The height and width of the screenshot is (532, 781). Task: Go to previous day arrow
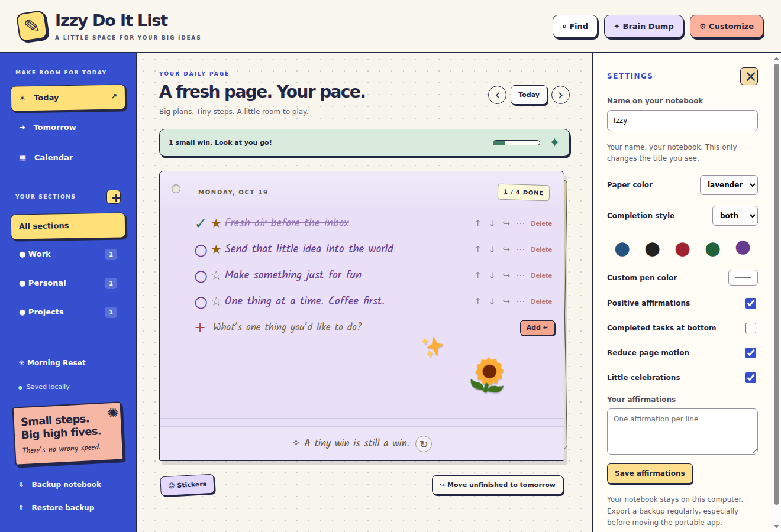497,95
